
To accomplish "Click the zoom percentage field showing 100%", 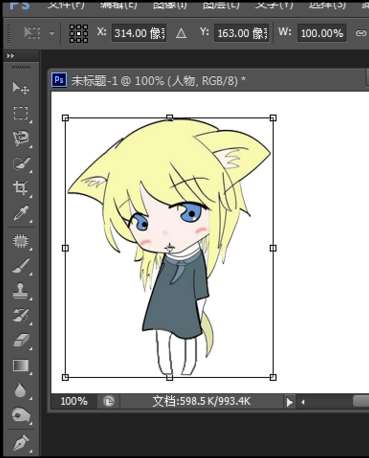I will click(74, 402).
